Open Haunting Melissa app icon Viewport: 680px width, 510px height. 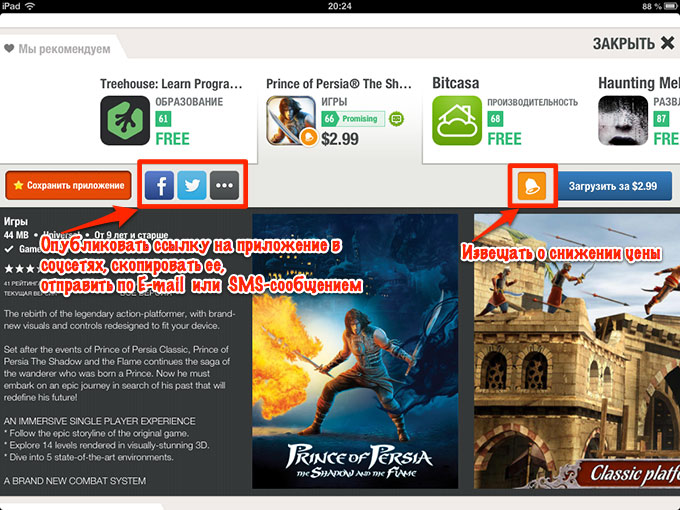coord(623,120)
